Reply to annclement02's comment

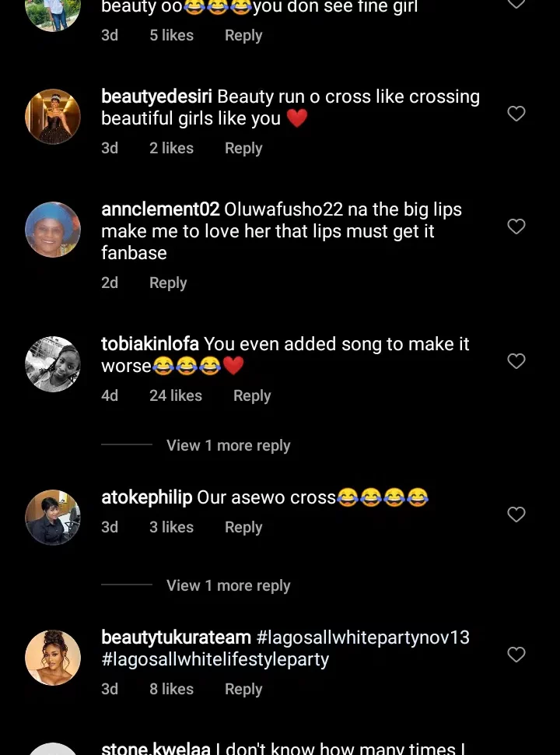click(x=168, y=283)
